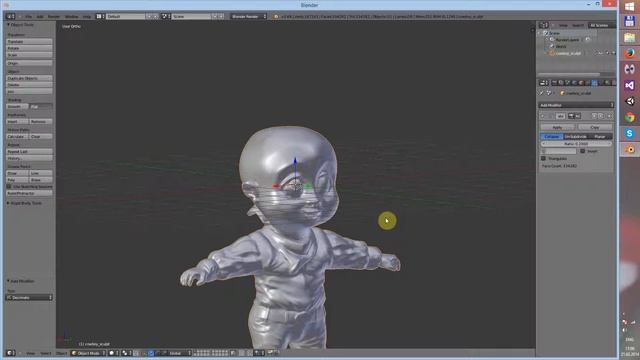This screenshot has width=640, height=360.
Task: Click the modifier Copy button
Action: [595, 127]
